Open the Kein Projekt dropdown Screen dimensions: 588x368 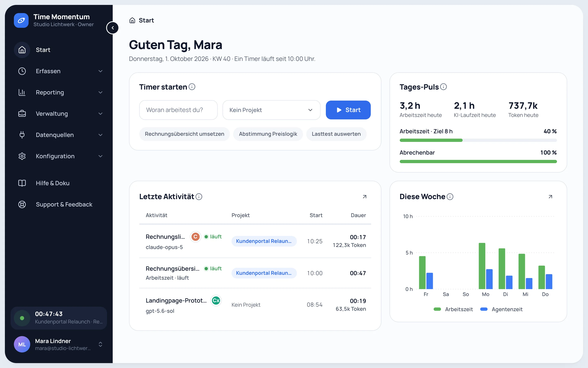click(271, 110)
